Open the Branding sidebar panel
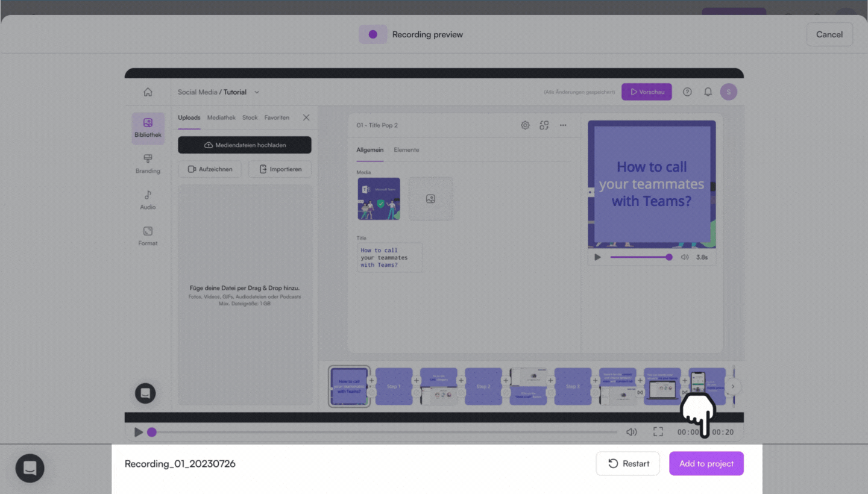The image size is (868, 494). (x=148, y=163)
